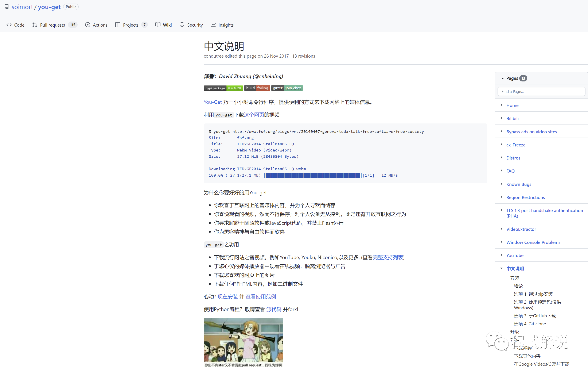Collapse the 中文说明 page outline
Viewport: 588px width, 368px height.
501,268
